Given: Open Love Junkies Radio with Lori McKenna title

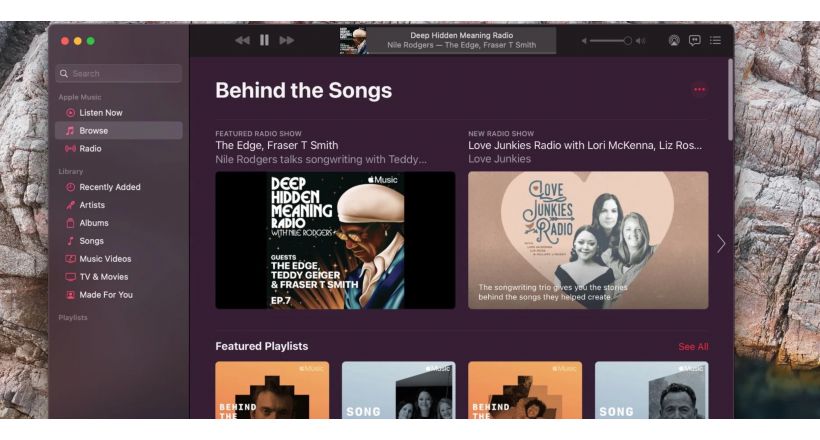Looking at the screenshot, I should click(x=585, y=145).
